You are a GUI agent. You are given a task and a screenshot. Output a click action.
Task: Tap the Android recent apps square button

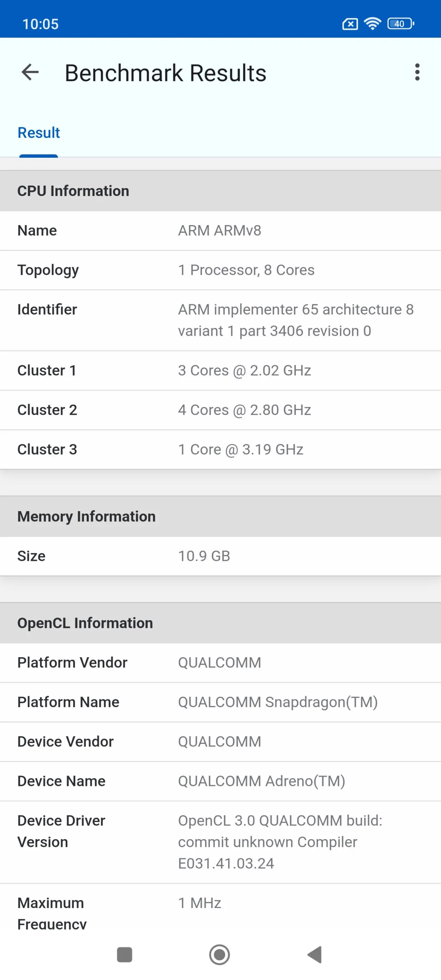[124, 955]
